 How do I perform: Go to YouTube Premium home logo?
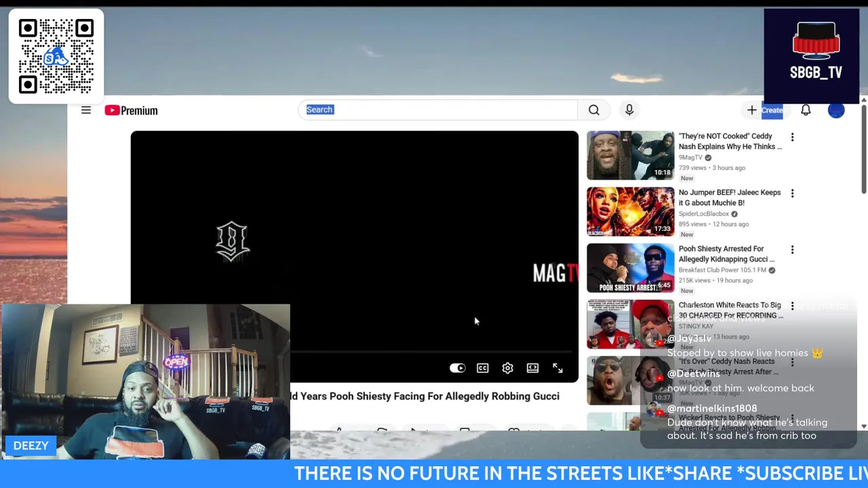[x=131, y=110]
